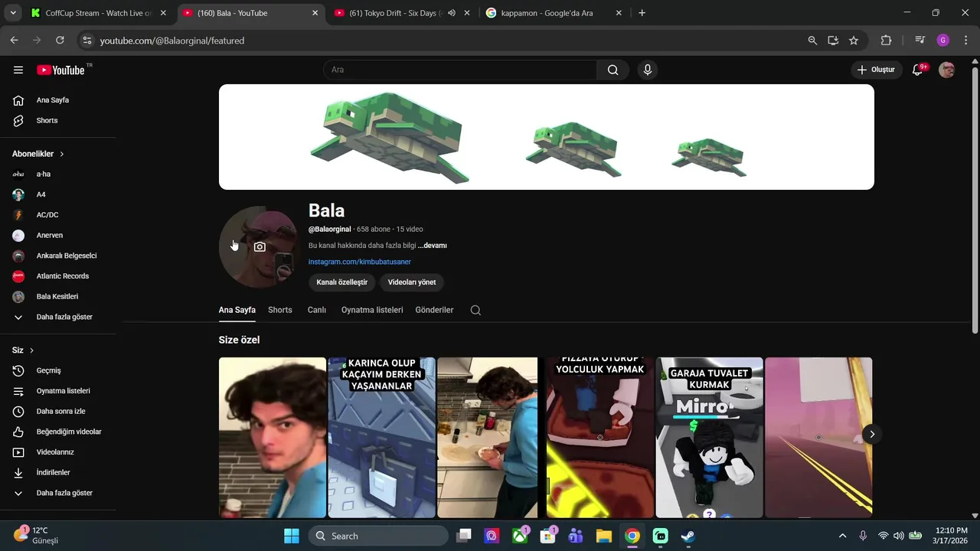
Task: Search within channel using magnifier icon
Action: pos(475,310)
